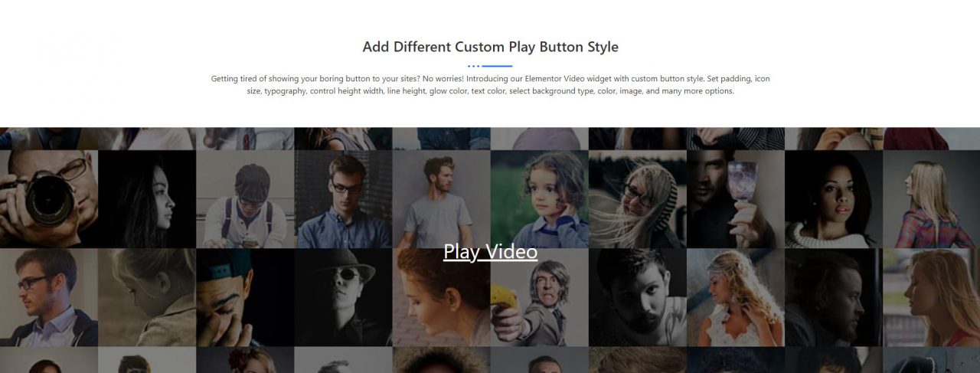
Task: Open the woman in white sweater photo
Action: pyautogui.click(x=833, y=198)
